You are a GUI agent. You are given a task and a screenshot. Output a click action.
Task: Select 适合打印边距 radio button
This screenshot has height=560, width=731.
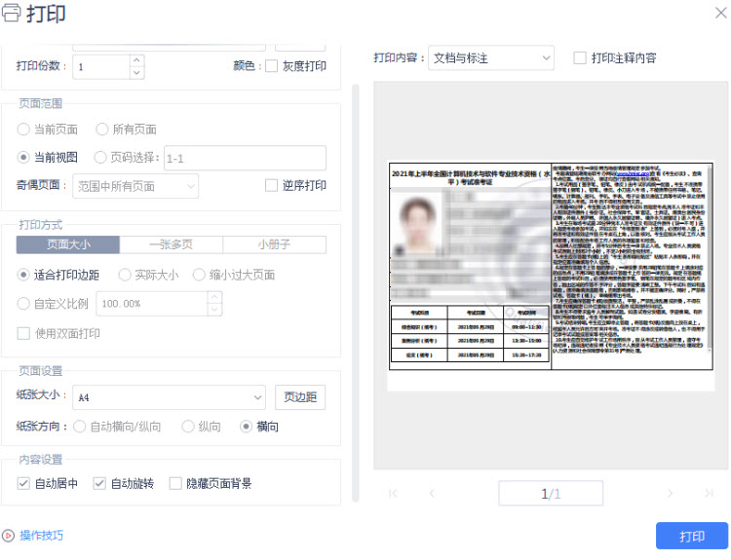tap(23, 275)
